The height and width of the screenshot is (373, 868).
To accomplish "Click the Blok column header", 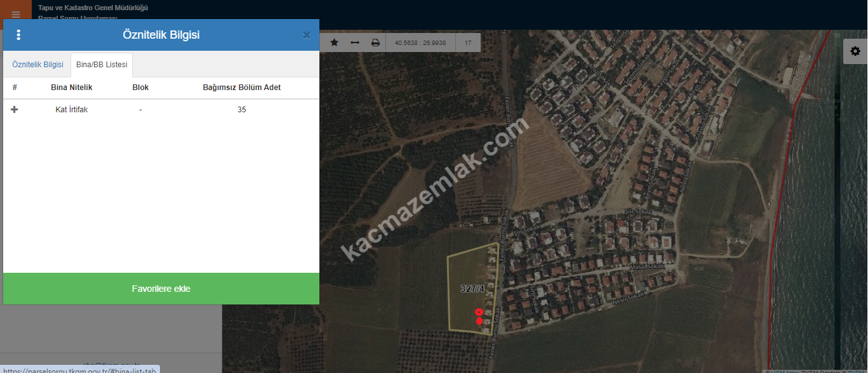I will [140, 88].
